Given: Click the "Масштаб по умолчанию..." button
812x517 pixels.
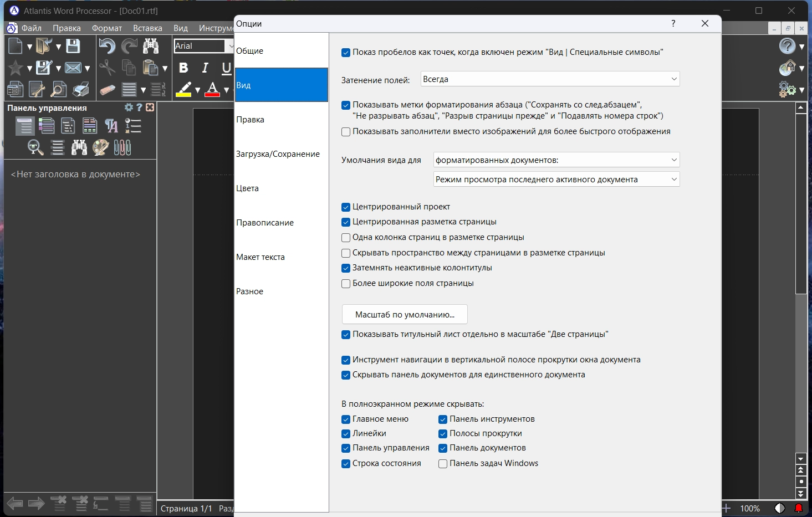Looking at the screenshot, I should point(405,314).
